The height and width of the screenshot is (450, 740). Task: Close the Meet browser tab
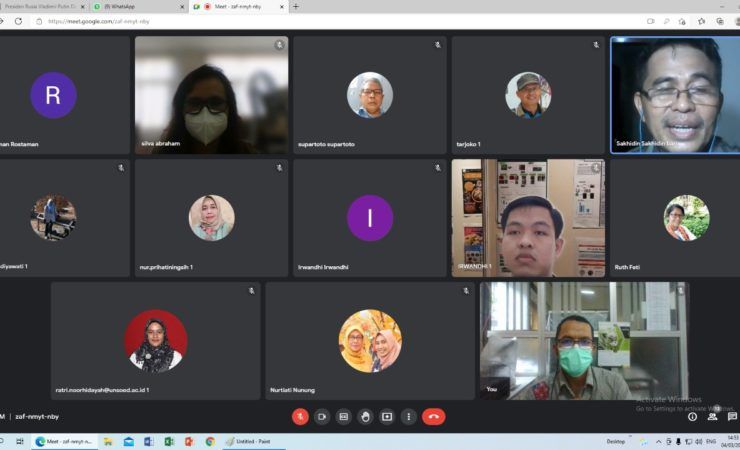pos(282,7)
